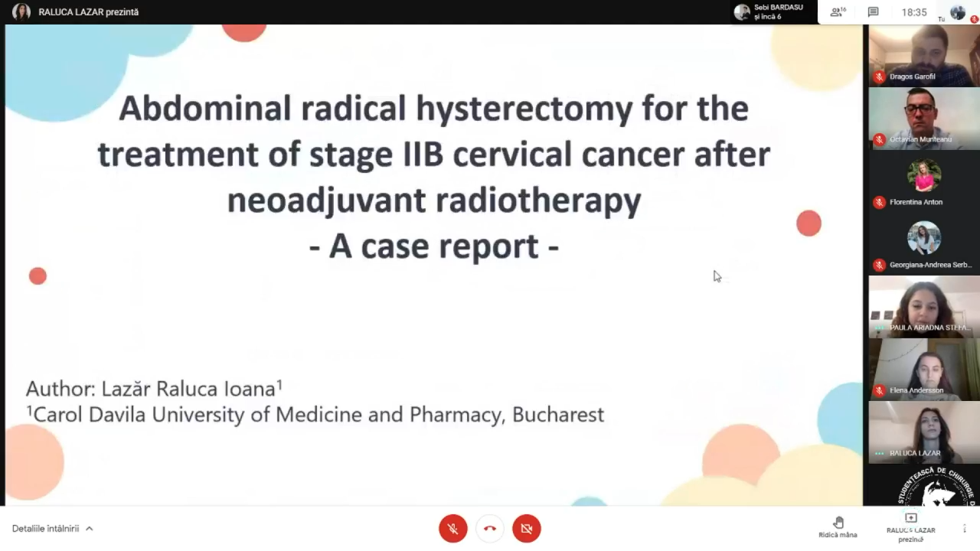Image resolution: width=980 pixels, height=551 pixels.
Task: Toggle the camera on/off button
Action: (x=527, y=529)
